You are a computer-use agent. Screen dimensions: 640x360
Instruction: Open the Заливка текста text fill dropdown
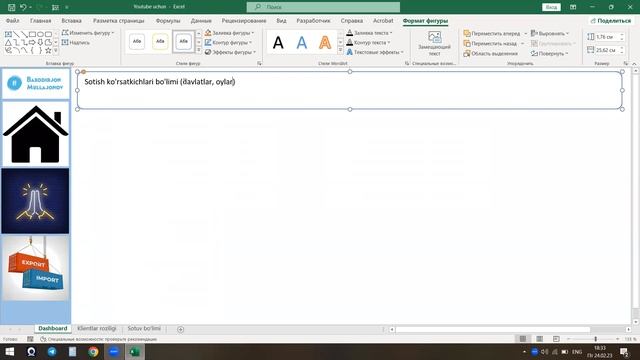[369, 33]
